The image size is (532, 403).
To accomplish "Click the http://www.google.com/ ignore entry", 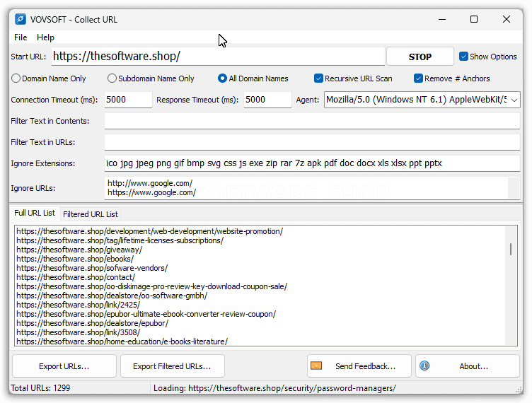I will point(150,183).
